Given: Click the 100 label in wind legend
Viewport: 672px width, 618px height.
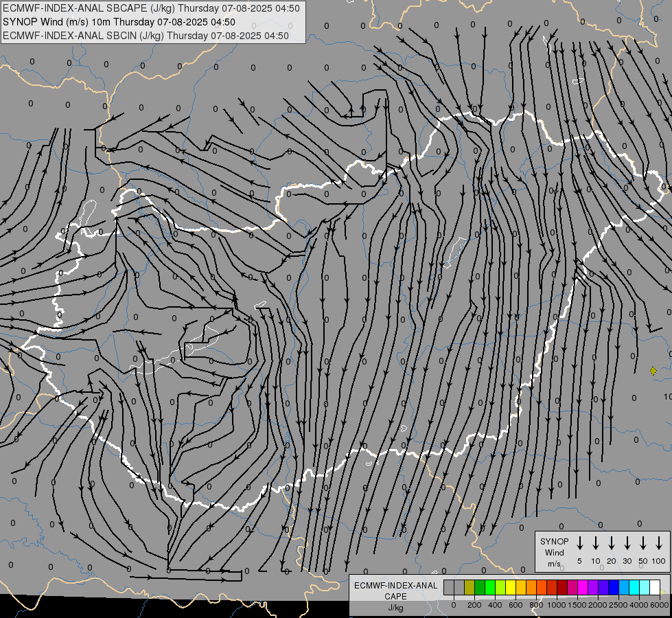Looking at the screenshot, I should [x=659, y=561].
